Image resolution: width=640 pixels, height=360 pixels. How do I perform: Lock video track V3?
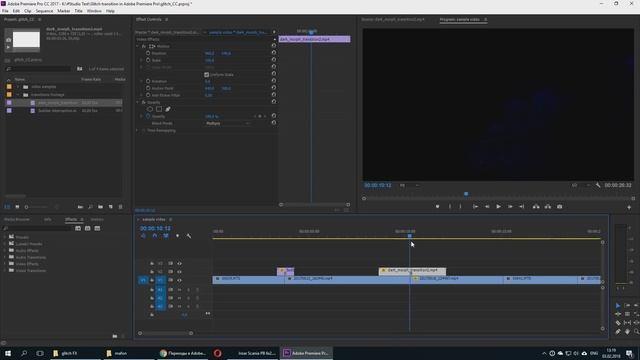click(152, 264)
